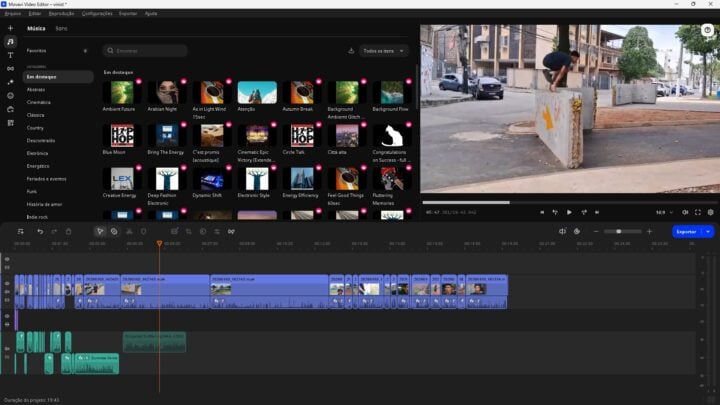
Task: Open the Stickers icon in left sidebar
Action: click(10, 95)
